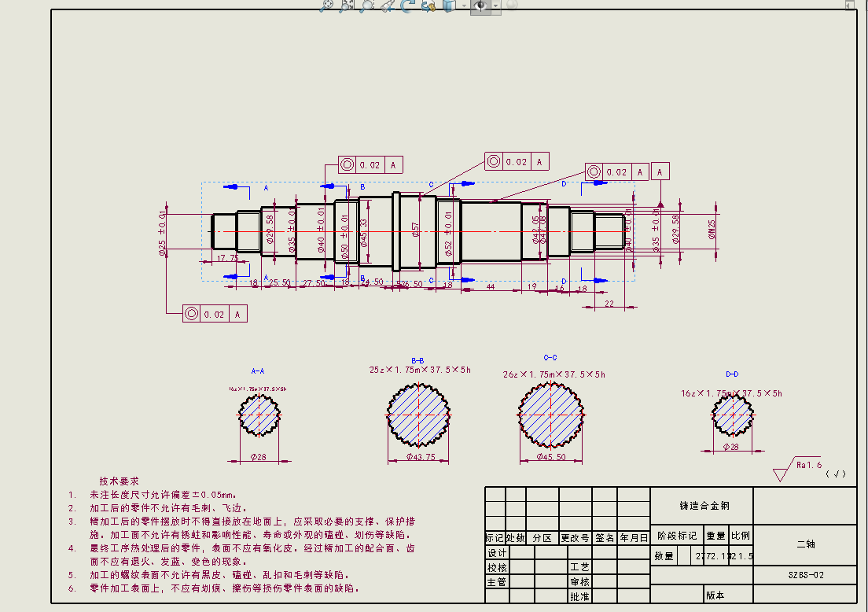Screen dimensions: 868x612
Task: Click the 3D Drawing View icon
Action: click(x=428, y=6)
